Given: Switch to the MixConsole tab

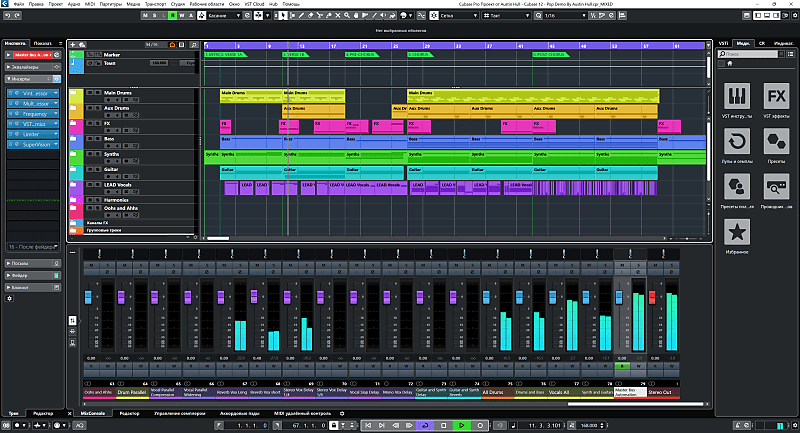Looking at the screenshot, I should click(93, 412).
